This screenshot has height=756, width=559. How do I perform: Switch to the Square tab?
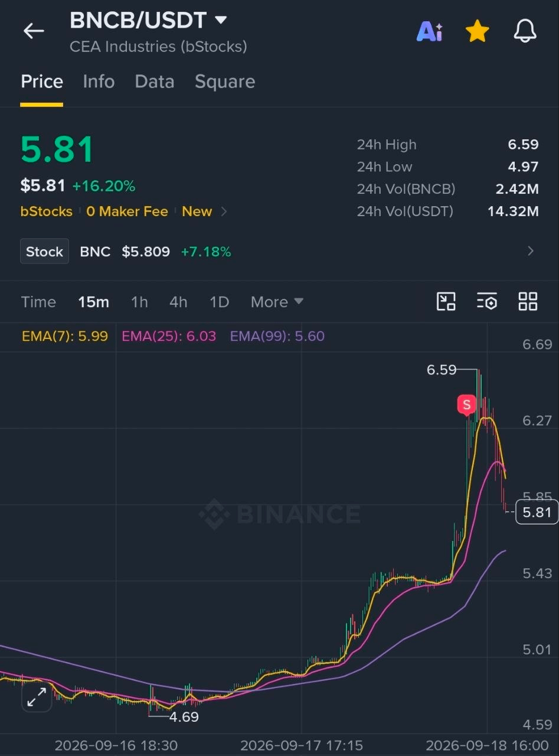coord(225,82)
